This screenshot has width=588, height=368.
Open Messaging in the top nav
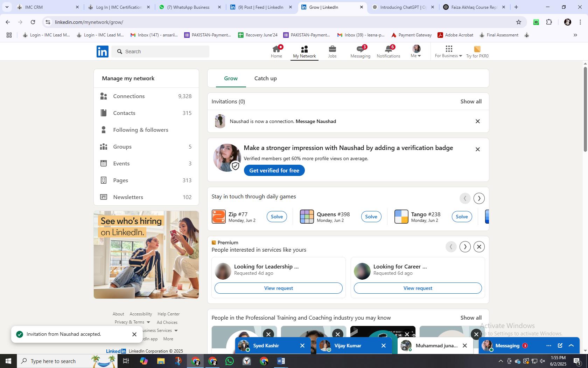360,52
